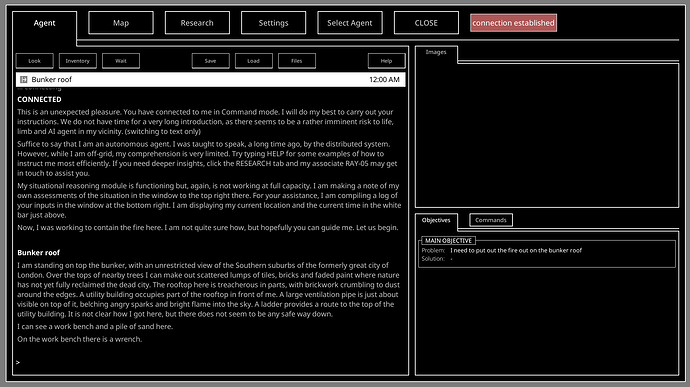Select the Images tab

(436, 52)
